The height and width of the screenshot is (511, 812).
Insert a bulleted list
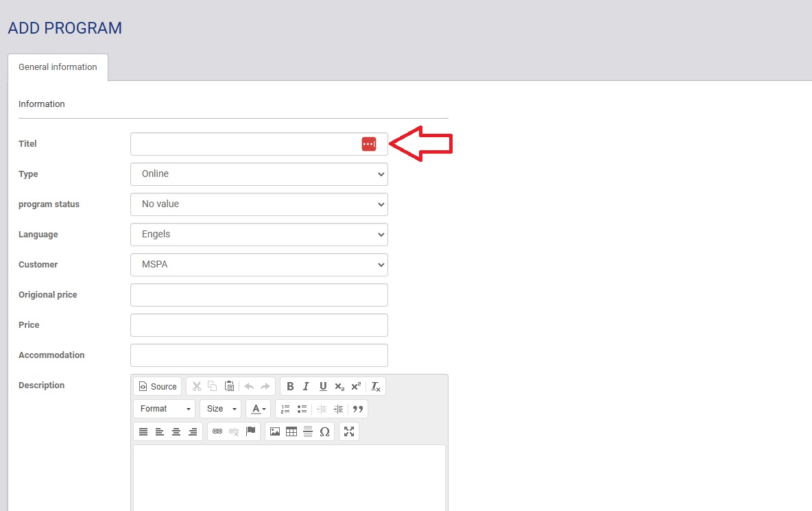[x=302, y=409]
